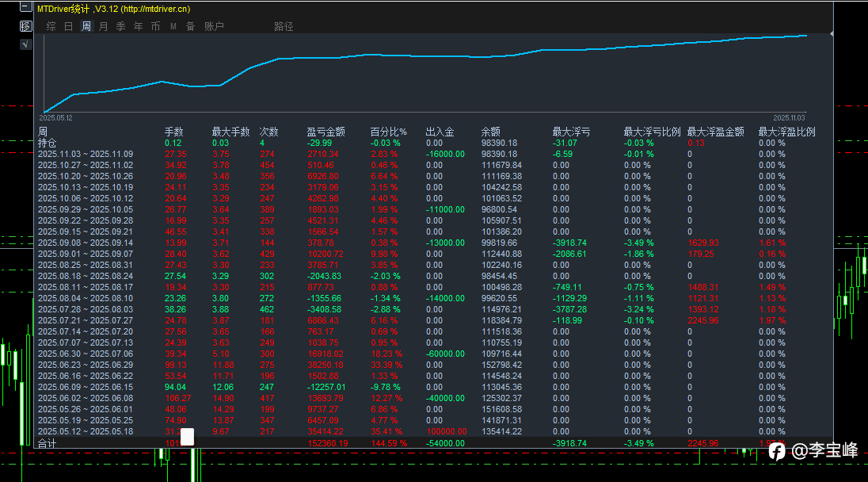Click the 盈亏金额 column header
This screenshot has height=482, width=868.
325,132
